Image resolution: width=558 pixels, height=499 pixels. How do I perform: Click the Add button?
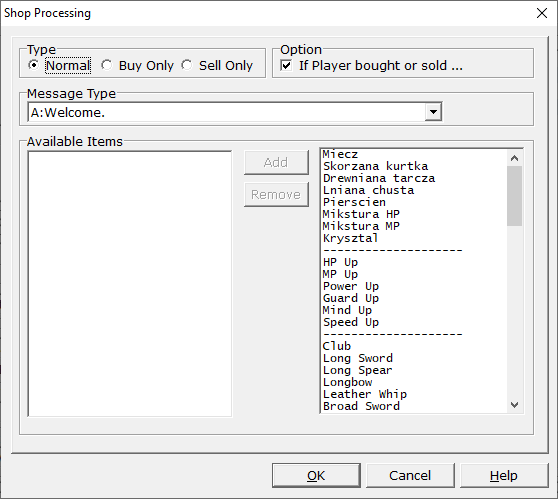pos(276,162)
